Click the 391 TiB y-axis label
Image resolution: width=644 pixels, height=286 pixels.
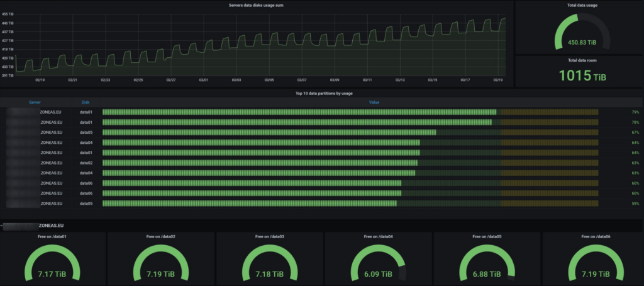click(8, 75)
